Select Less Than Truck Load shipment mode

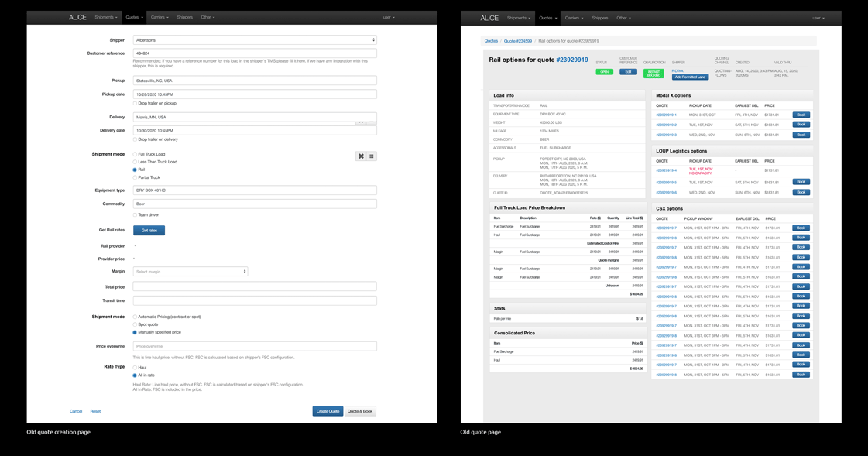click(135, 162)
